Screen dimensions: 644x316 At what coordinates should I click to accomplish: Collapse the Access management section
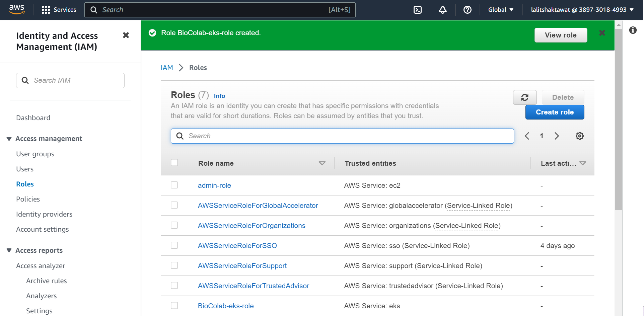point(9,139)
